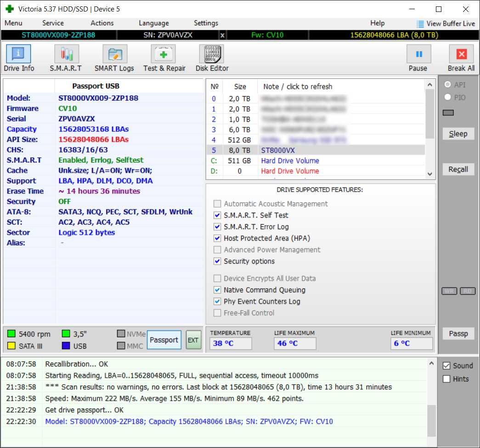
Task: Toggle Native Command Queuing checkbox
Action: pos(217,289)
